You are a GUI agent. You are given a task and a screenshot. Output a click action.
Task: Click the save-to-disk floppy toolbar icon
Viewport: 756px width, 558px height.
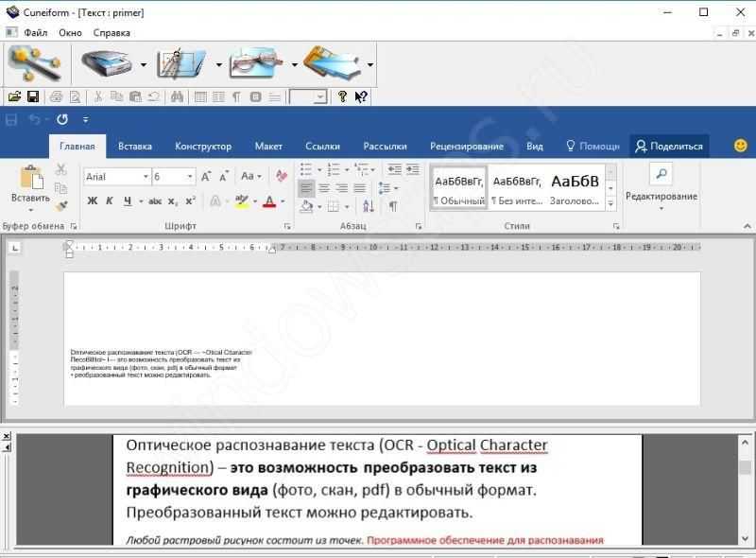pyautogui.click(x=333, y=63)
